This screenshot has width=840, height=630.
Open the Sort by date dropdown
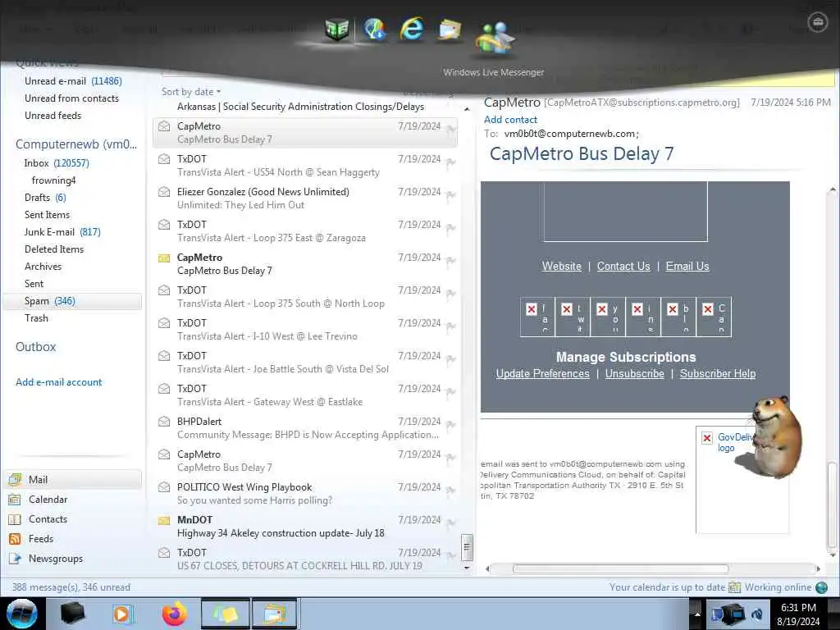point(191,92)
